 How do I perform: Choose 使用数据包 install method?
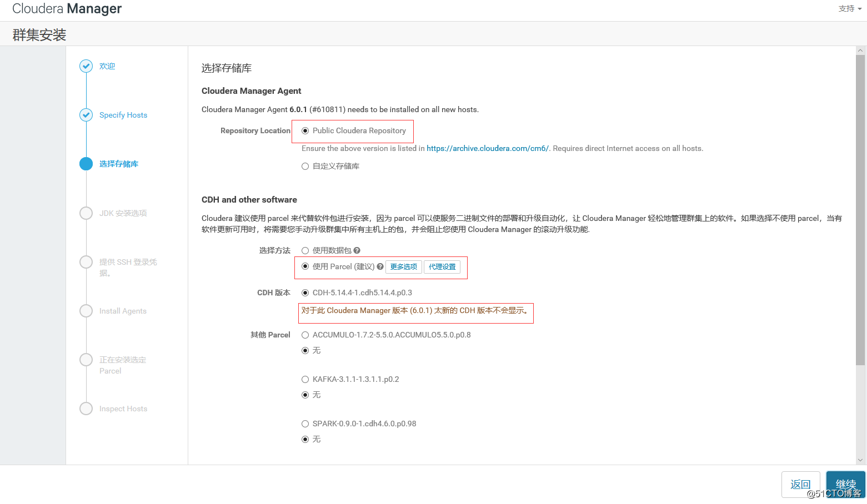tap(305, 250)
